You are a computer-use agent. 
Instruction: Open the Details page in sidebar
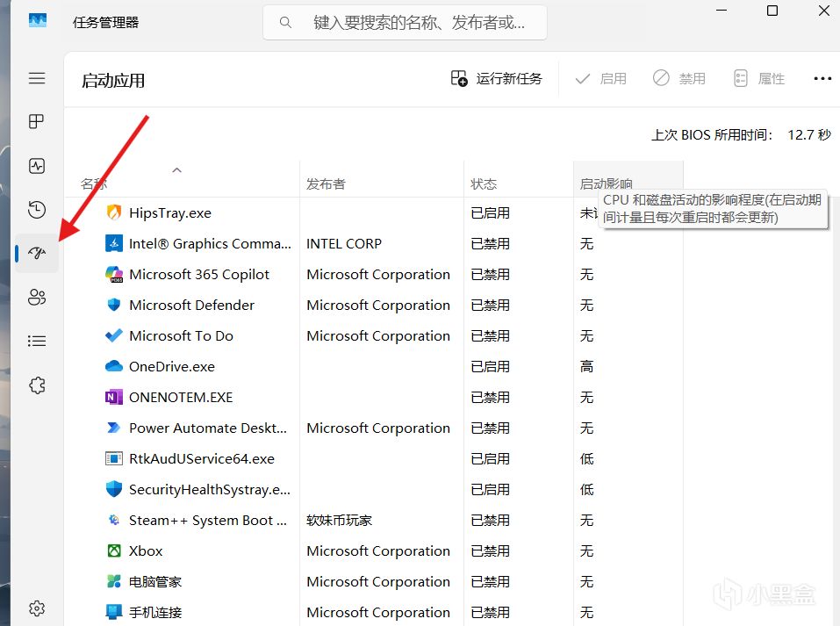click(37, 341)
